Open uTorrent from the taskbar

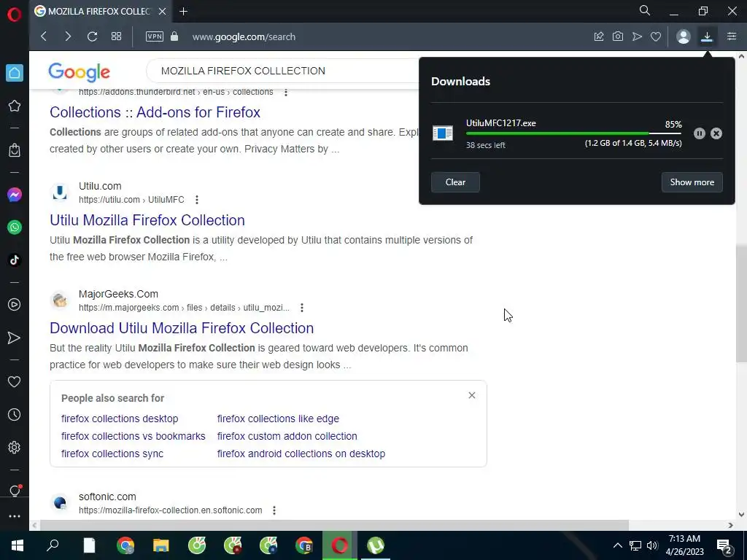[x=376, y=545]
